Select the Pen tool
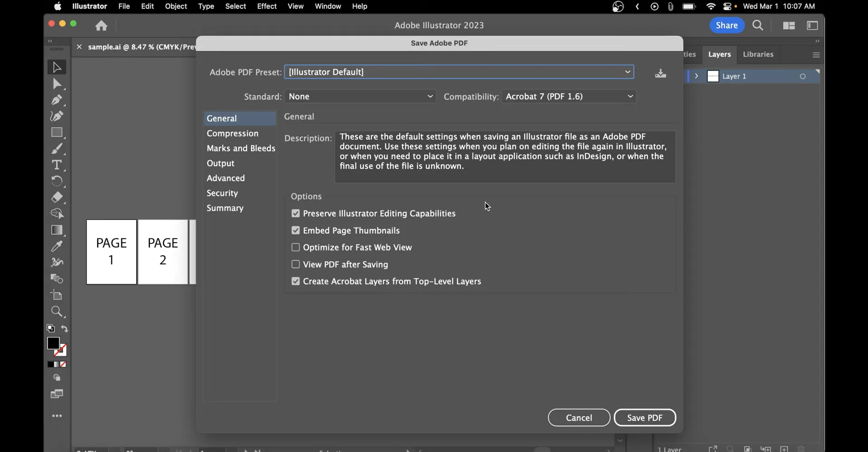 [57, 100]
